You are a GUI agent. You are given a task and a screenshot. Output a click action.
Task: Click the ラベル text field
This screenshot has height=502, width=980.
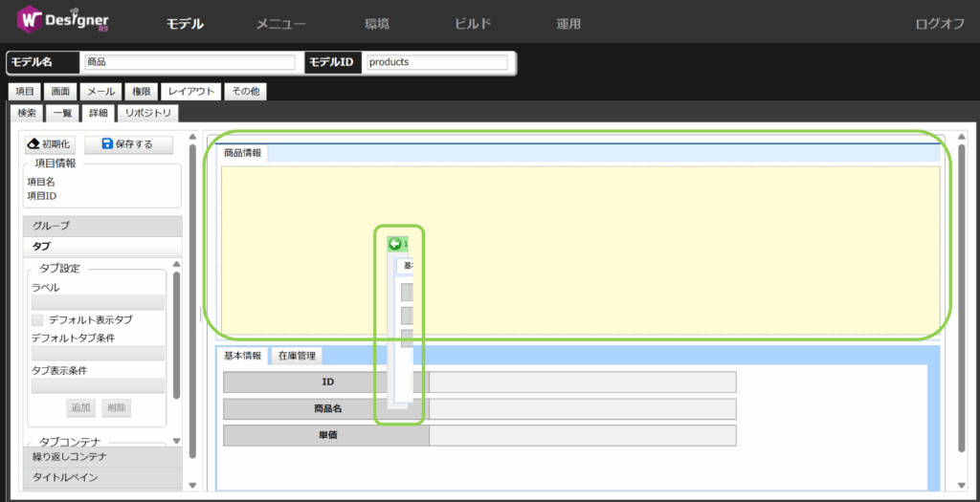(98, 302)
